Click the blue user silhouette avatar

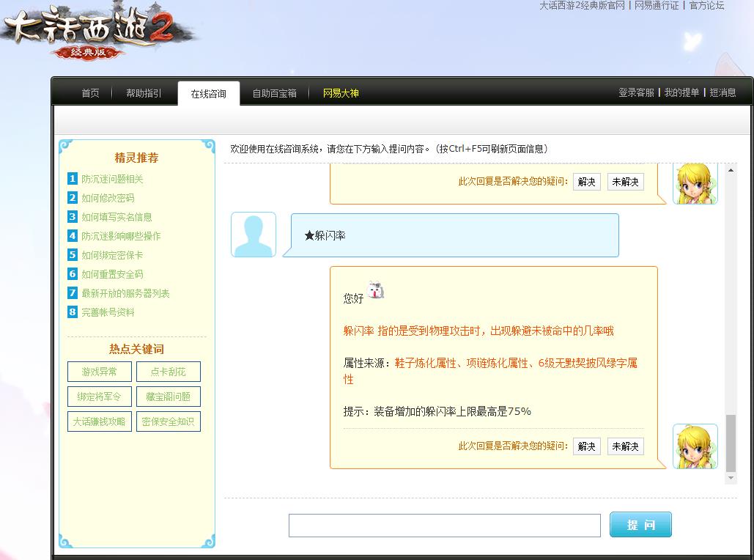coord(254,235)
